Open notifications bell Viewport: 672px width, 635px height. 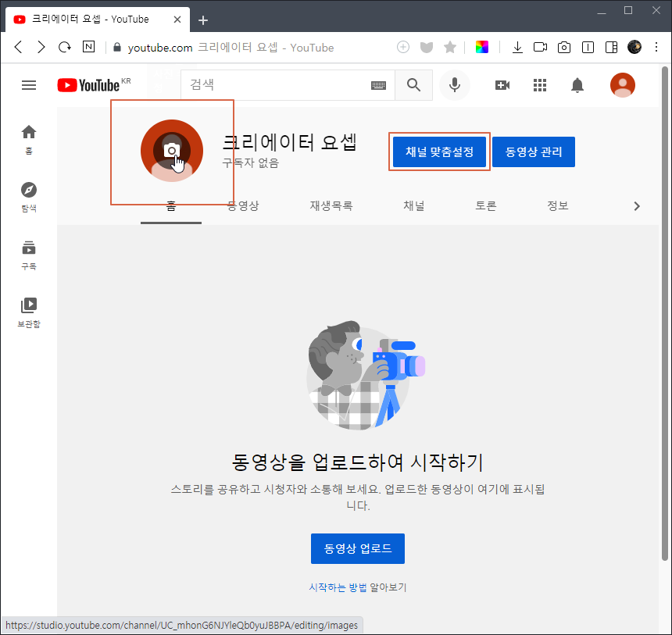[577, 85]
